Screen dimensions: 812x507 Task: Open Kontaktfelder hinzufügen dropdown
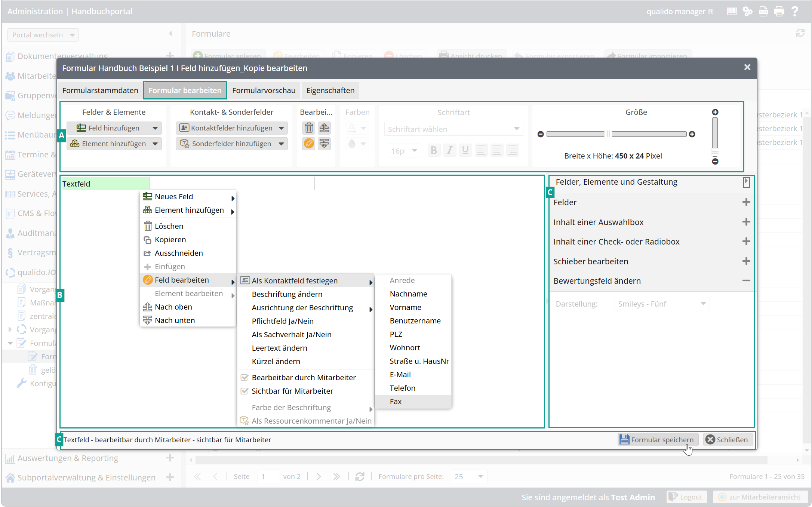click(x=232, y=128)
